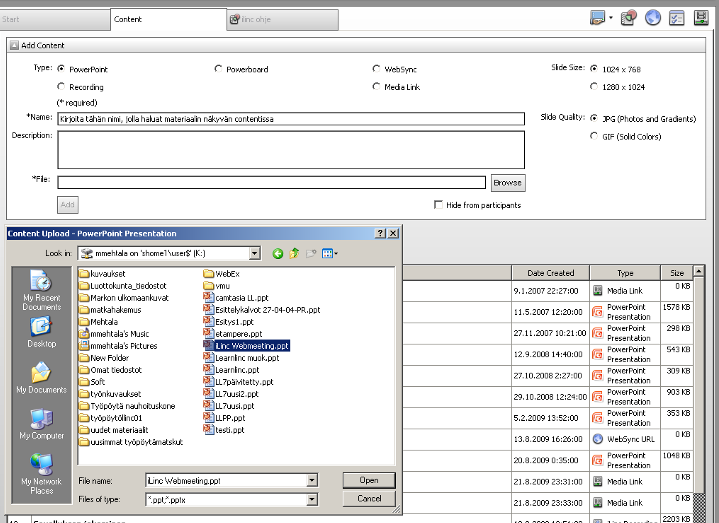Select the LL7päivitetty.ppt file
The width and height of the screenshot is (719, 523).
tap(238, 382)
